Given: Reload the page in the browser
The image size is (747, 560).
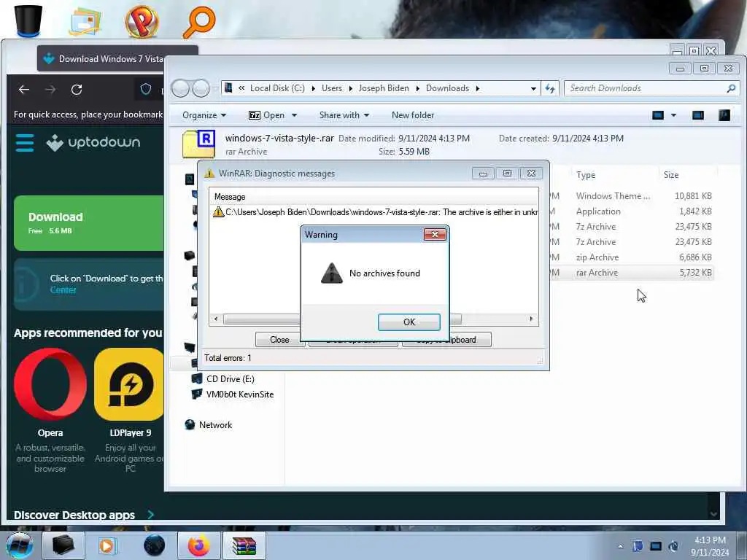Looking at the screenshot, I should (x=76, y=89).
